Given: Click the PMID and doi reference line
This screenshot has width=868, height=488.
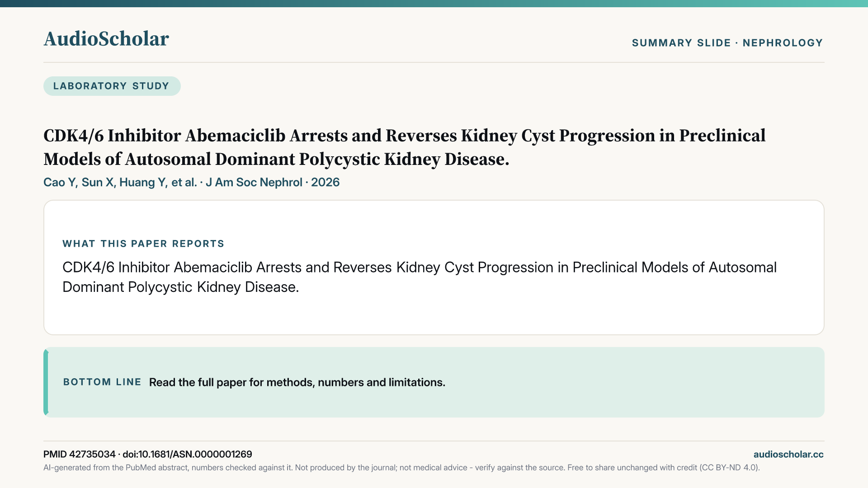Looking at the screenshot, I should point(148,454).
